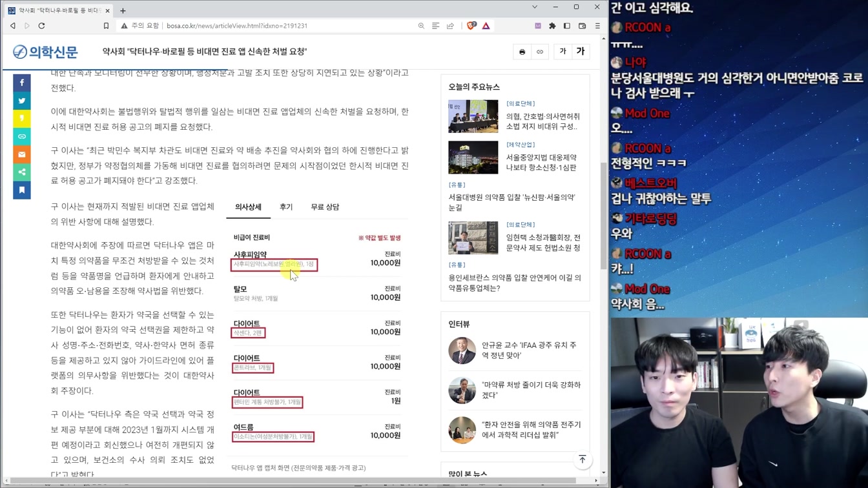
Task: Open the extensions puzzle-piece menu
Action: (x=552, y=26)
